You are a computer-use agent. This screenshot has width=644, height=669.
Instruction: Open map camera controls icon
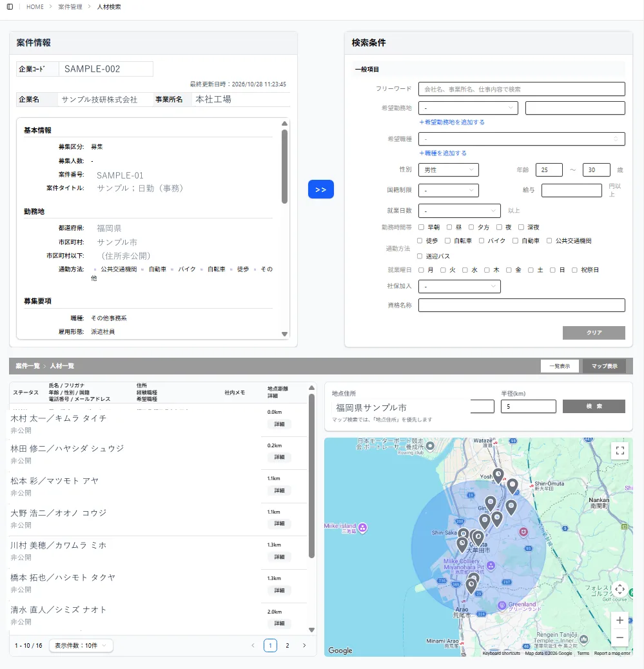(620, 589)
